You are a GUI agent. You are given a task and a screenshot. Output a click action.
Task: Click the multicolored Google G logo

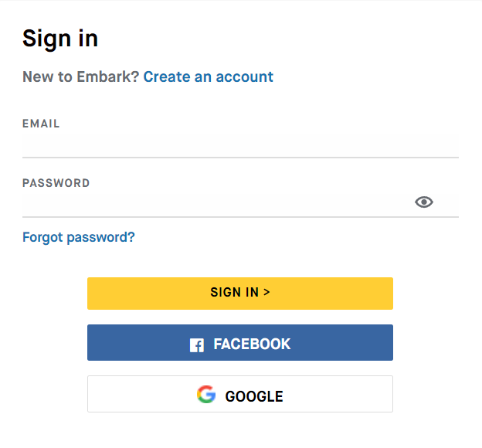tap(206, 394)
